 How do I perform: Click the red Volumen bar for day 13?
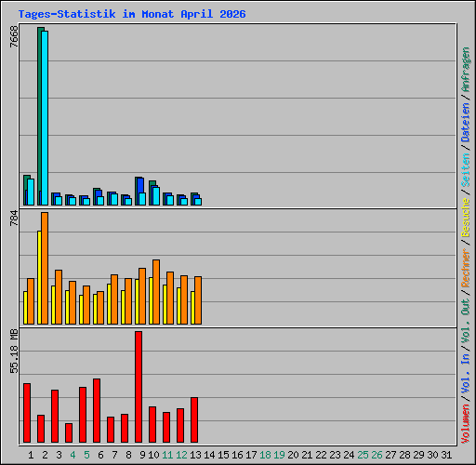point(194,420)
